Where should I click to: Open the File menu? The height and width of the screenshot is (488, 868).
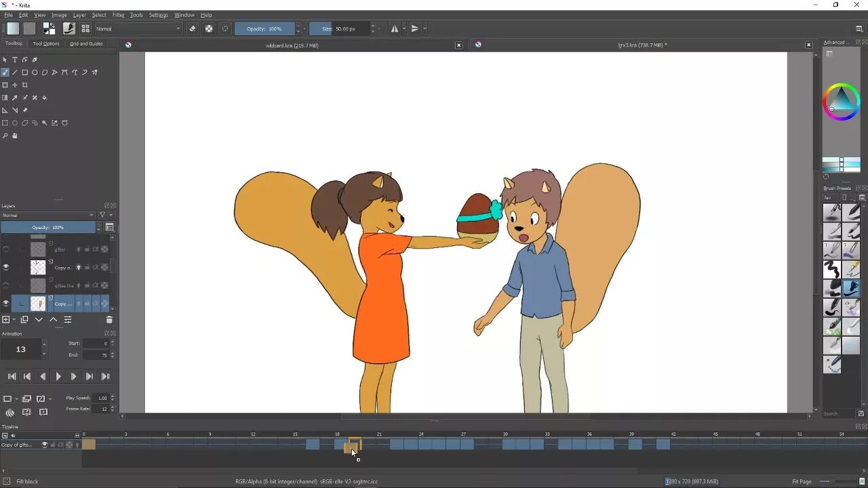pyautogui.click(x=8, y=15)
